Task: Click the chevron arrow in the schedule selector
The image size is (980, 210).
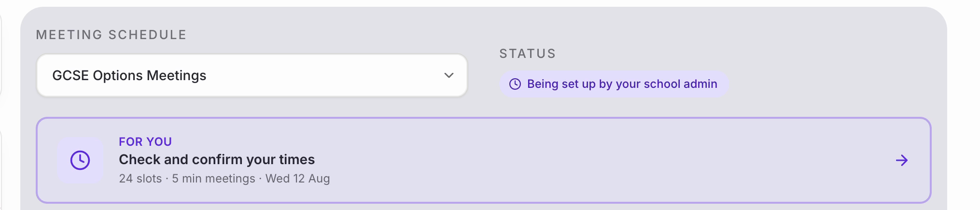Action: click(x=449, y=75)
